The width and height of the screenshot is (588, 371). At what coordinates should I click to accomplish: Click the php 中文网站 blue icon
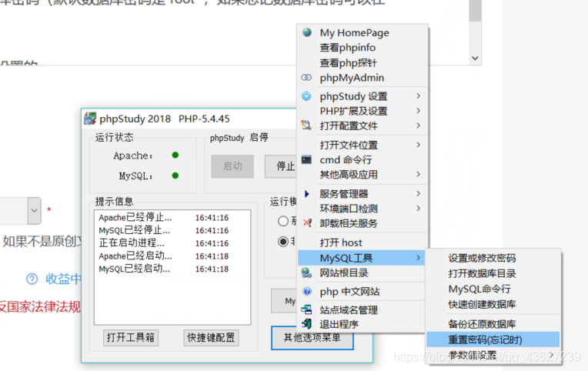(x=307, y=291)
